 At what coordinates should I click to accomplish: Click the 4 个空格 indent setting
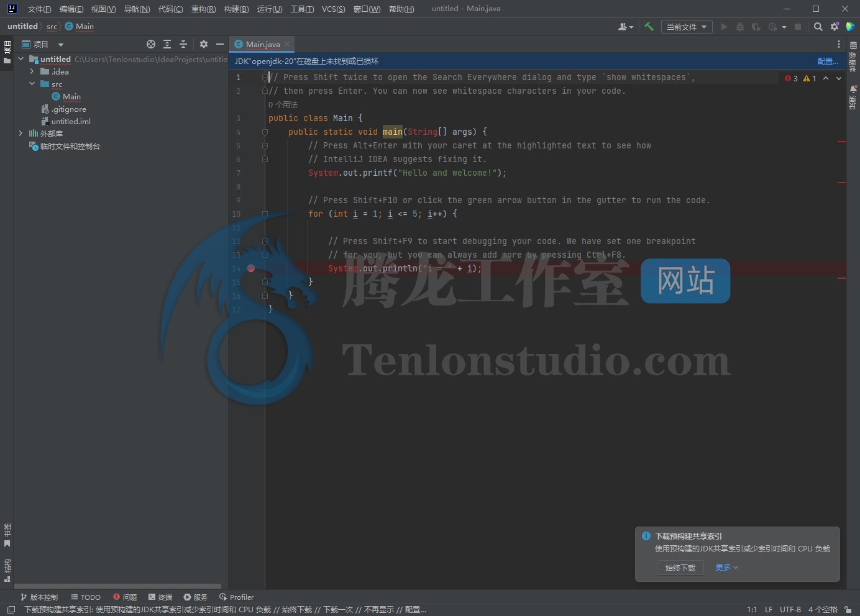(823, 610)
